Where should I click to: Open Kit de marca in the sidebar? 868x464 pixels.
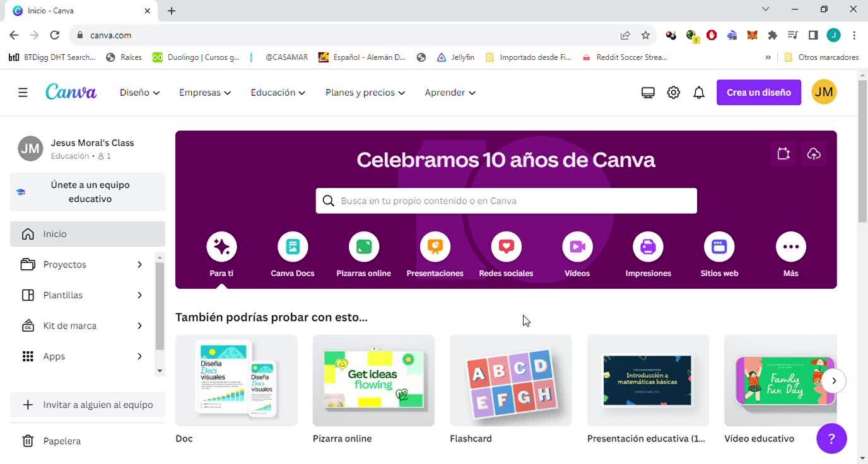point(70,326)
